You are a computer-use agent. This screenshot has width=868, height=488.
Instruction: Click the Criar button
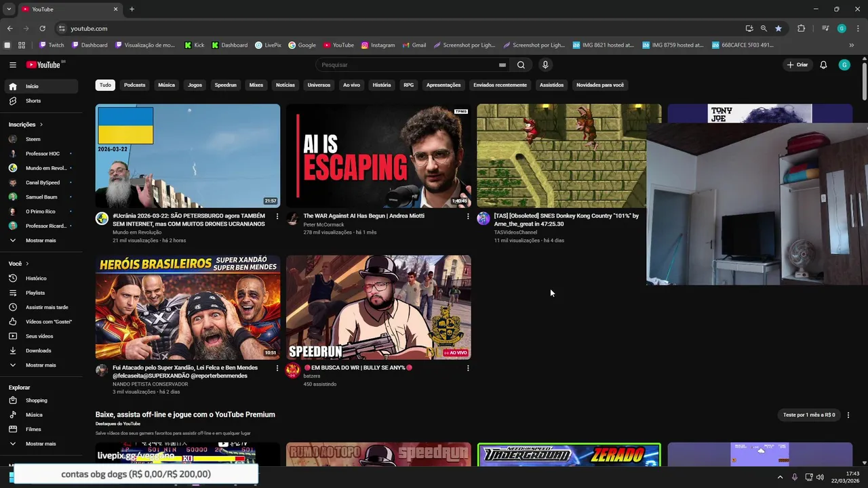pyautogui.click(x=797, y=65)
